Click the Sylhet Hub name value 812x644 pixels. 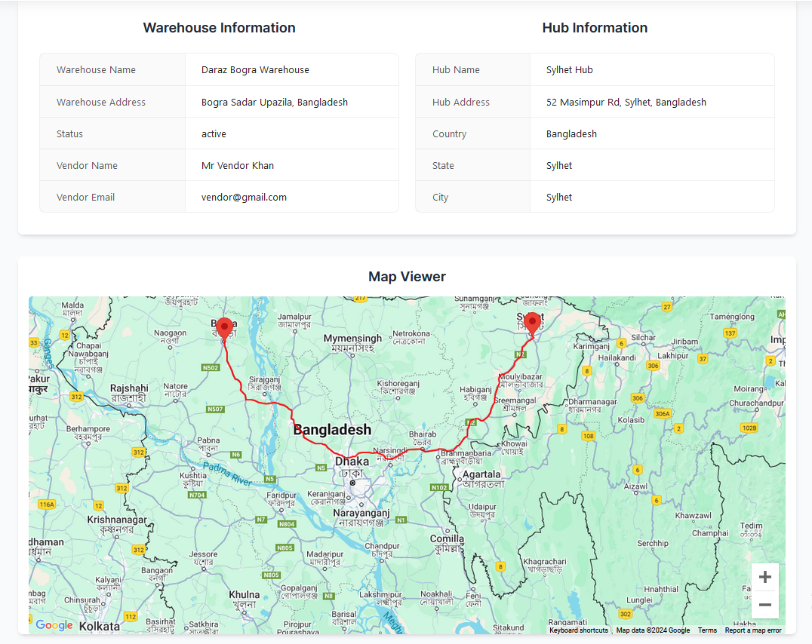click(569, 69)
